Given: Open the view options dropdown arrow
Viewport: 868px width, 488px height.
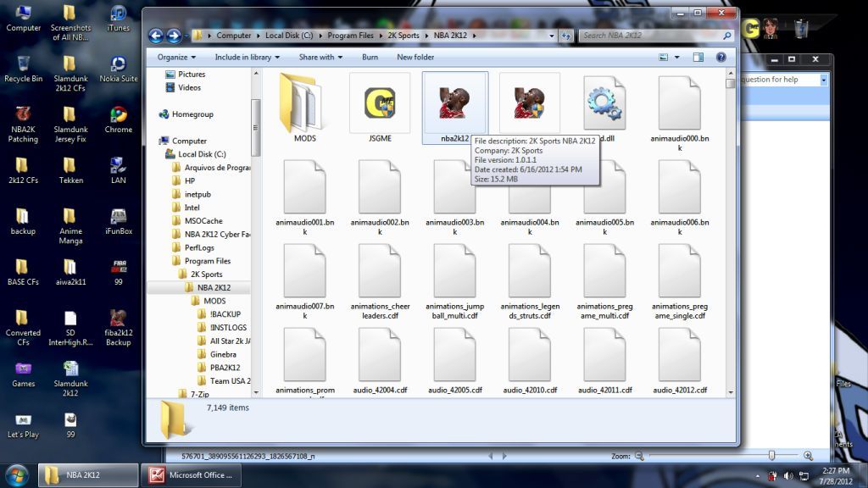Looking at the screenshot, I should (x=677, y=57).
